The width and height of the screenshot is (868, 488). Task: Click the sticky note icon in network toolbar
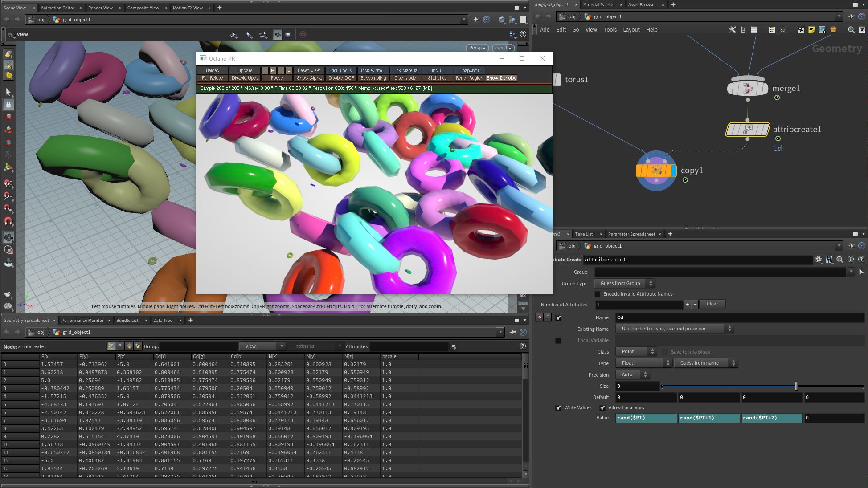(x=811, y=30)
